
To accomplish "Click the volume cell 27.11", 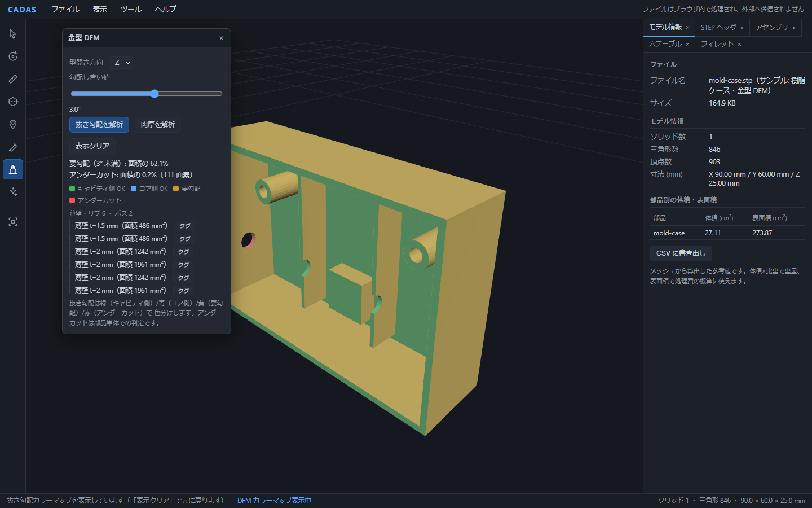I will (x=713, y=233).
